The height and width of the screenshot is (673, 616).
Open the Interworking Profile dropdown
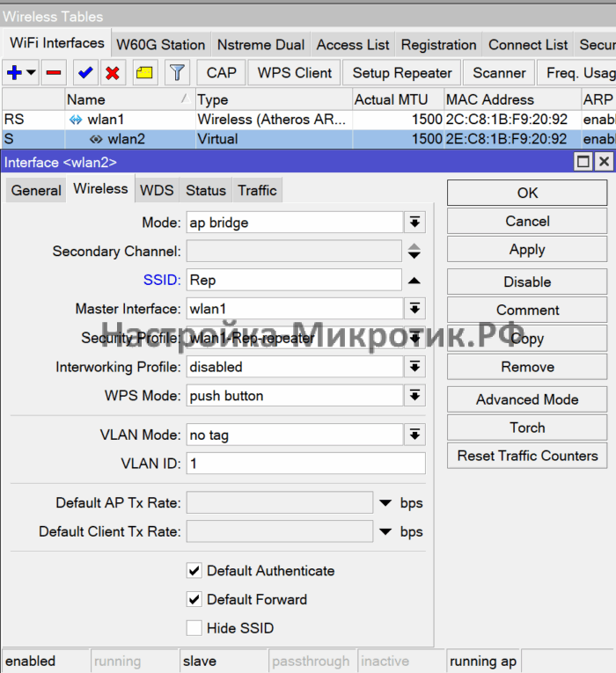[414, 367]
